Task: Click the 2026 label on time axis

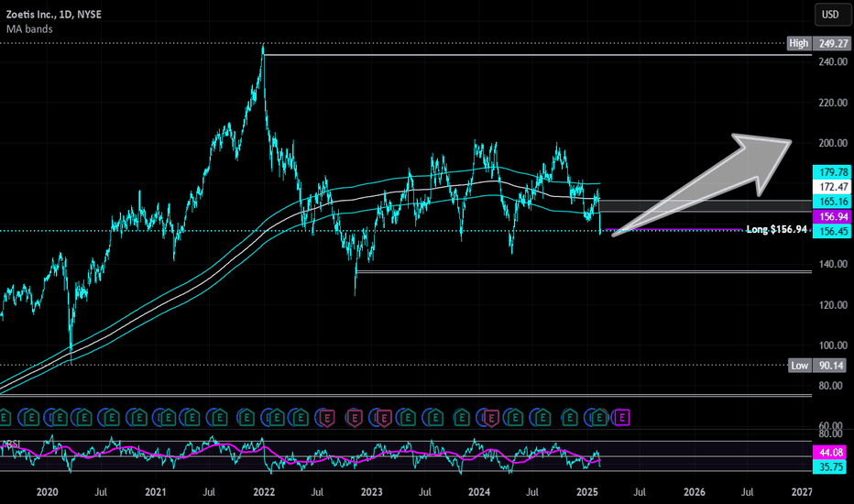Action: pyautogui.click(x=695, y=492)
